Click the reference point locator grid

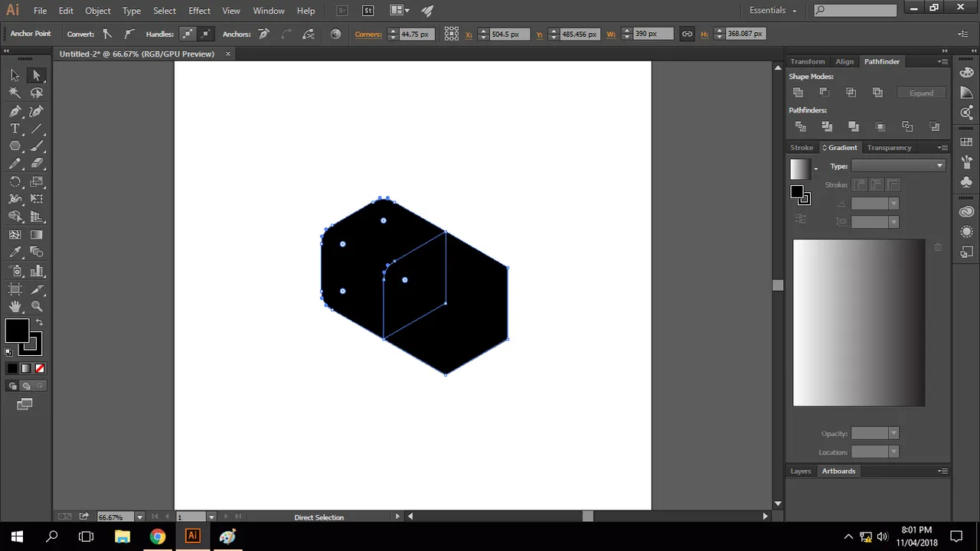pyautogui.click(x=452, y=34)
